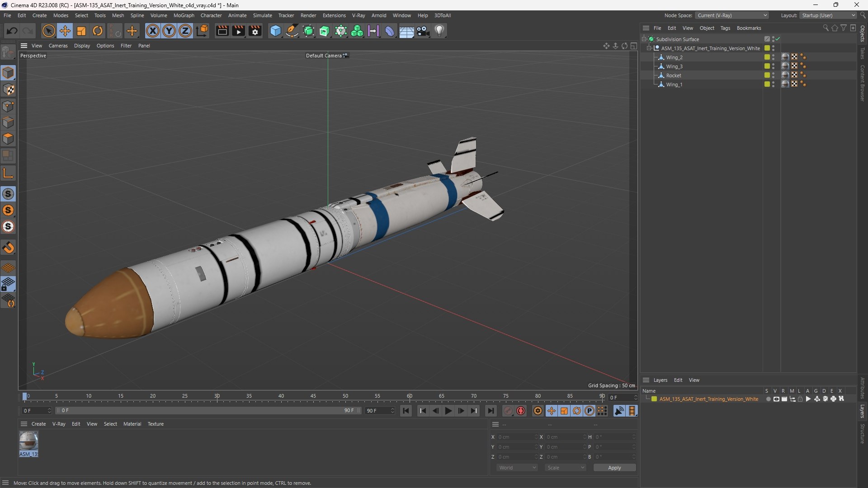The width and height of the screenshot is (868, 488).
Task: Select the Rocket object in tree
Action: (x=673, y=75)
